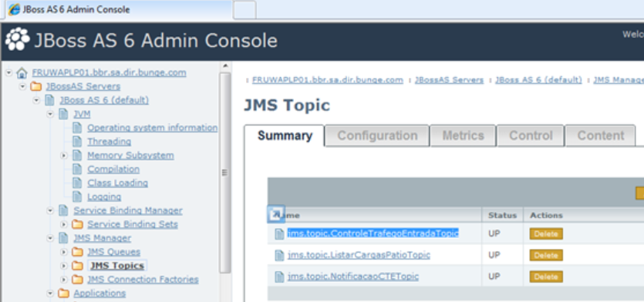The width and height of the screenshot is (644, 302).
Task: Select JMS Topics in navigation tree
Action: point(117,266)
